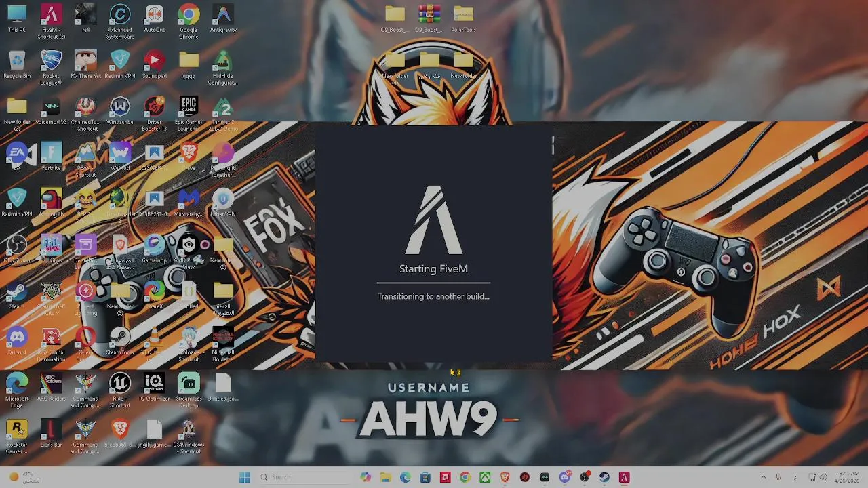Viewport: 868px width, 488px height.
Task: Click the Starting FiveM progress bar
Action: point(433,283)
